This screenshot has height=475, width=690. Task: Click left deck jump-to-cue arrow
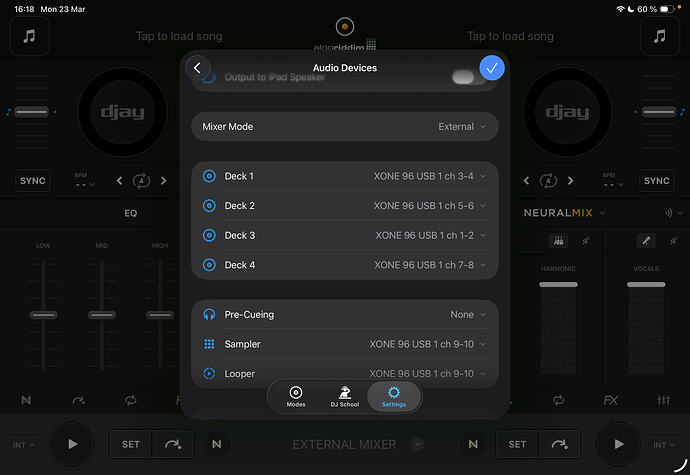click(x=173, y=444)
